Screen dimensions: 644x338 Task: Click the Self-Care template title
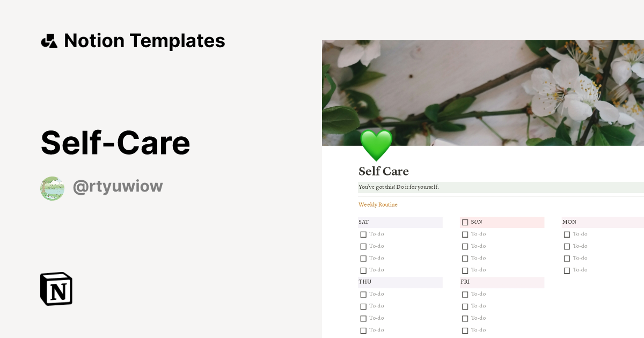(x=116, y=142)
